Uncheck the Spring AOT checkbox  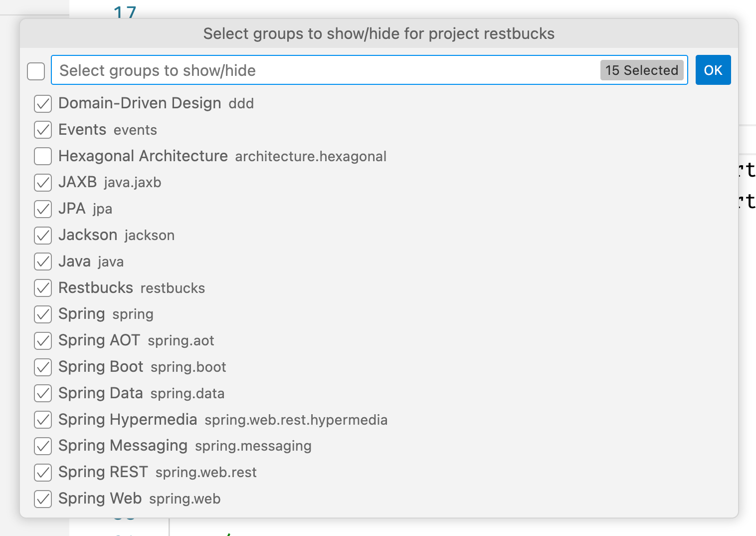[43, 341]
